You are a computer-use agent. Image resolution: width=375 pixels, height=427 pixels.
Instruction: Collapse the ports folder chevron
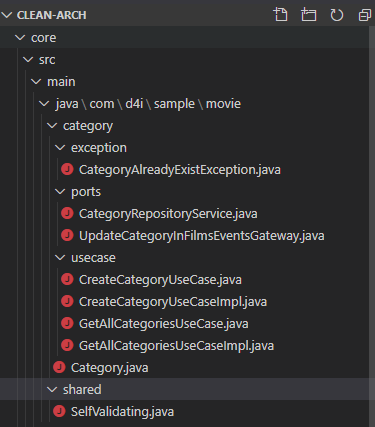pos(60,192)
